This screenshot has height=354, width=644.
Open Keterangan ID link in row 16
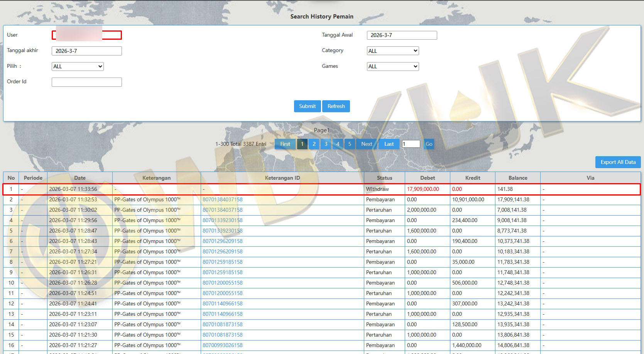click(223, 346)
